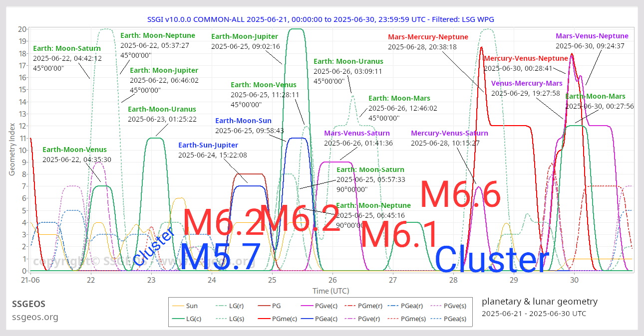644x336 pixels.
Task: Click the 25 tick on time axis
Action: click(x=272, y=280)
